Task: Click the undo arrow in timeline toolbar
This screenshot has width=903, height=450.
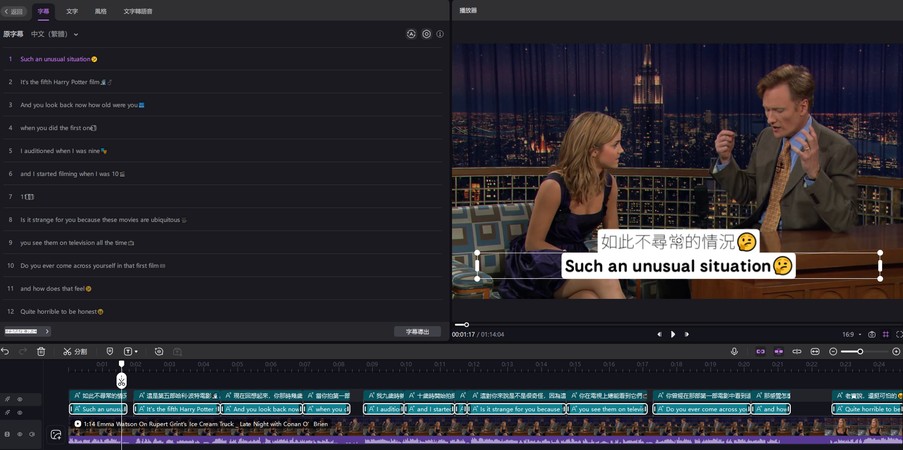Action: click(x=5, y=351)
